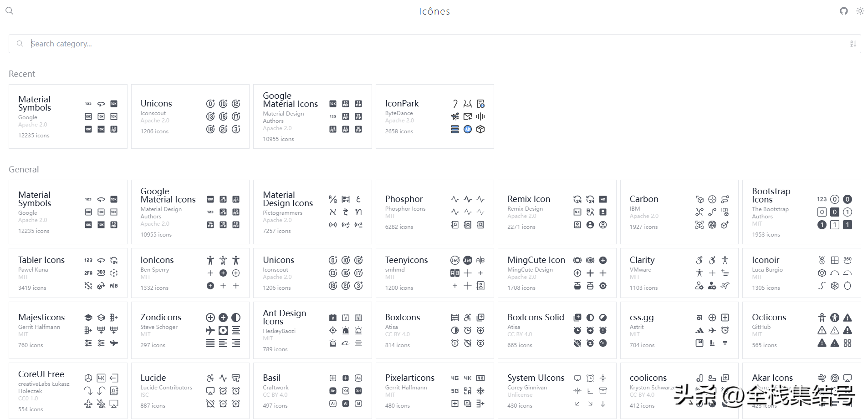Toggle the sort order icon in search bar

click(853, 44)
